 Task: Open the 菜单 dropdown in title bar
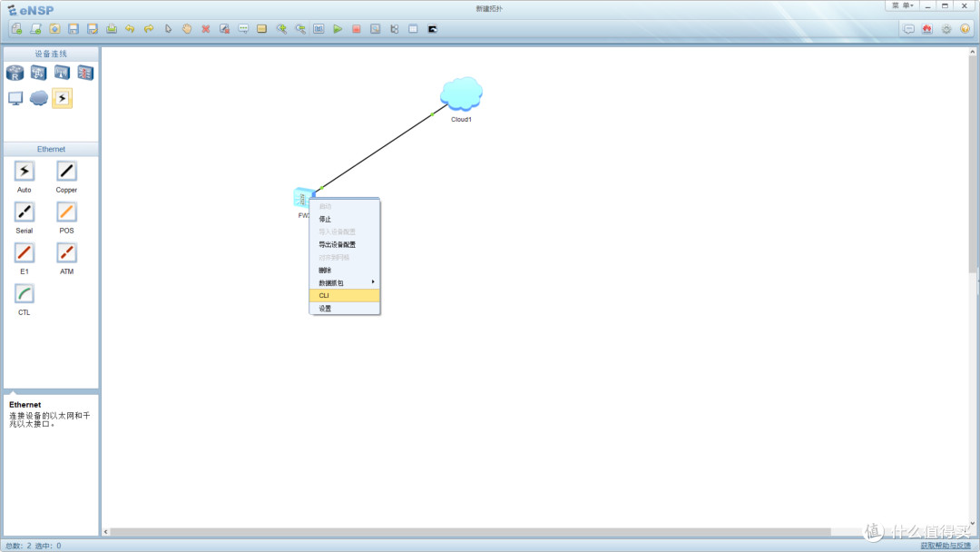tap(903, 5)
